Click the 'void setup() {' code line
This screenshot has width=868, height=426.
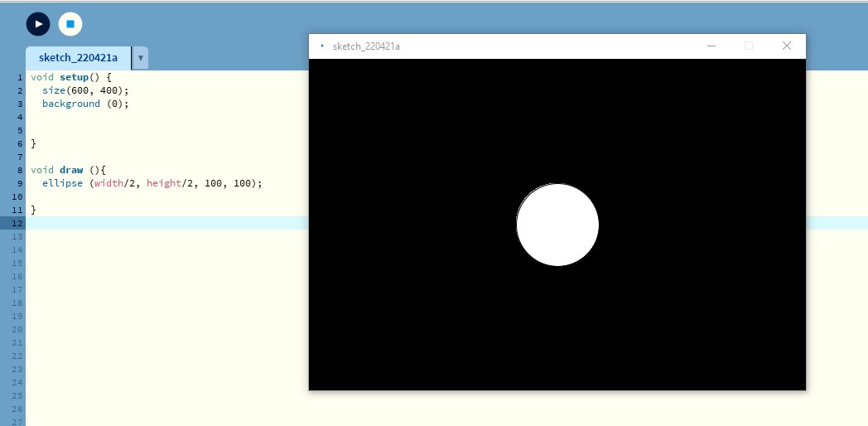tap(71, 77)
